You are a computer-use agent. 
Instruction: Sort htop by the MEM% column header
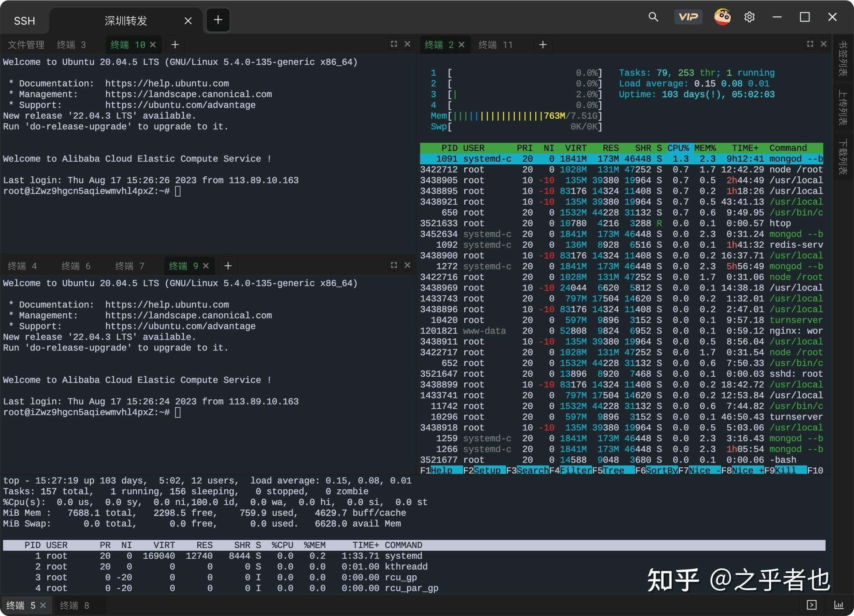tap(705, 148)
